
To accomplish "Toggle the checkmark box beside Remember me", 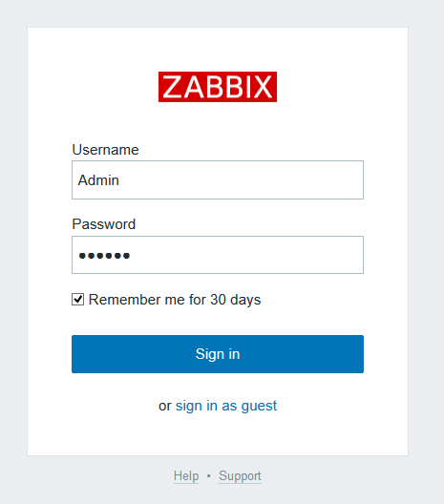I will point(77,300).
